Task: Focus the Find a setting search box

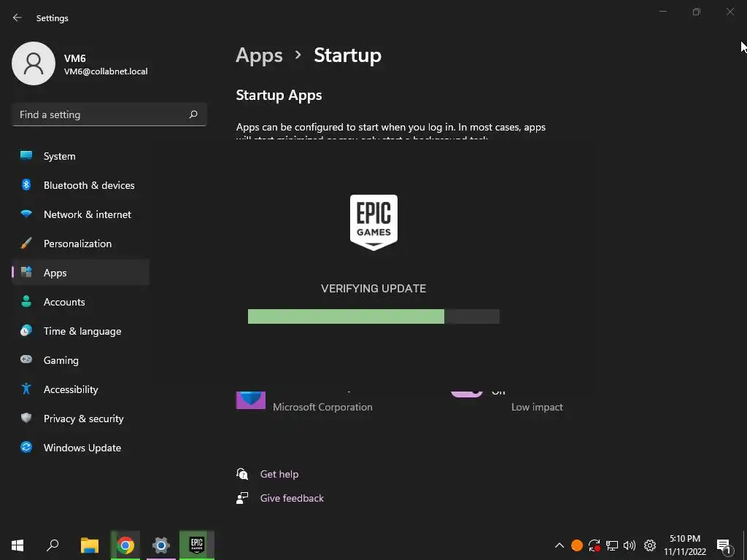Action: pyautogui.click(x=109, y=114)
